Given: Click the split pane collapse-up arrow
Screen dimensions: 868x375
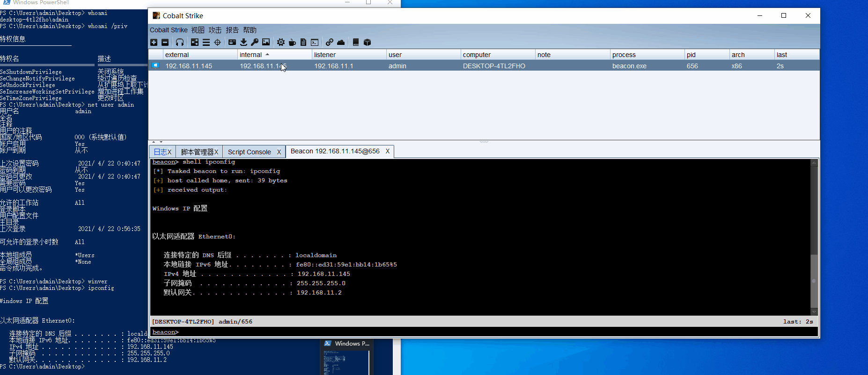Looking at the screenshot, I should 154,142.
